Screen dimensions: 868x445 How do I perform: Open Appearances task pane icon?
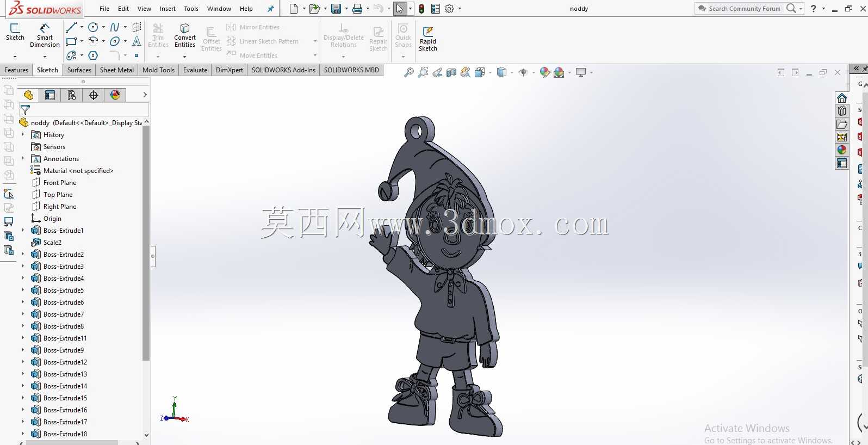pyautogui.click(x=842, y=150)
